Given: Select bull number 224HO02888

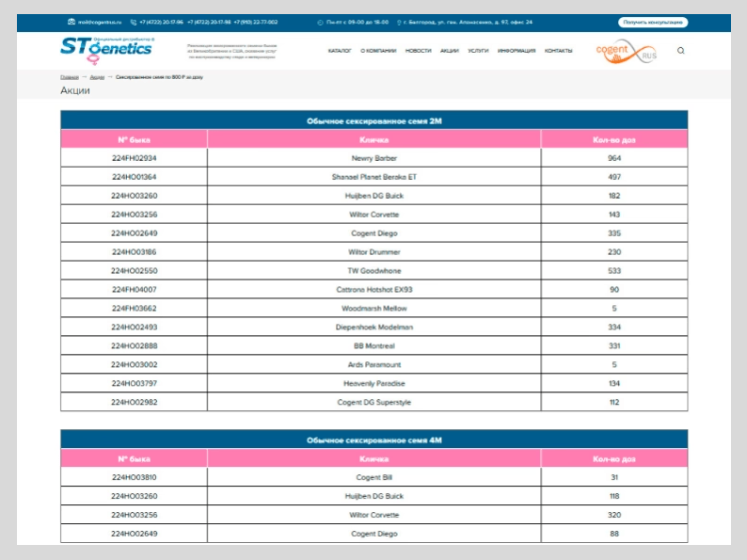Looking at the screenshot, I should click(135, 346).
